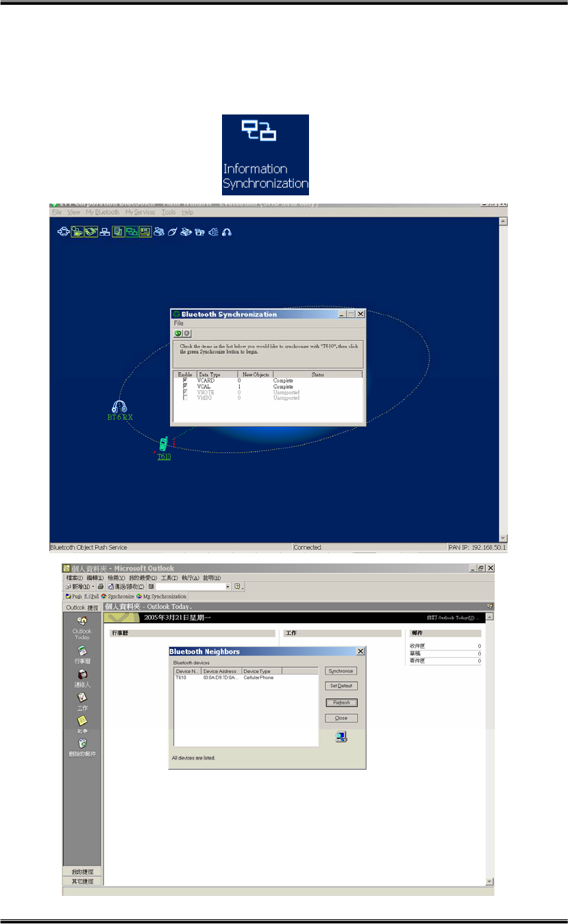
Task: Click the Refresh button in Bluetooth Neighbors
Action: tap(341, 703)
